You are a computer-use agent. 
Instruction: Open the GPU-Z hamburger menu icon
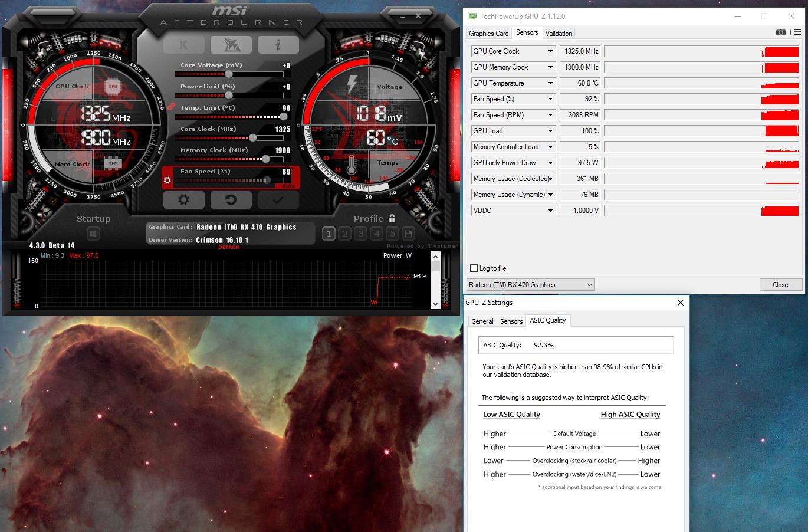coord(794,32)
